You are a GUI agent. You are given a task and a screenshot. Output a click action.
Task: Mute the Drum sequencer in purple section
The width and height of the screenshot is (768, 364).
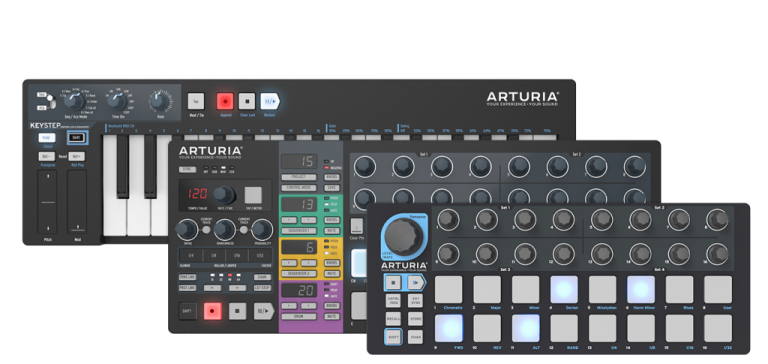pos(332,316)
